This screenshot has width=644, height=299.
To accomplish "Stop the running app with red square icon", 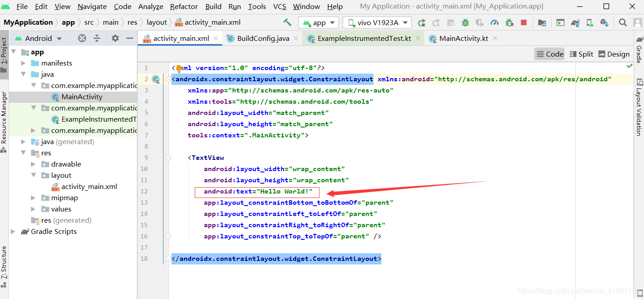I will [x=524, y=22].
